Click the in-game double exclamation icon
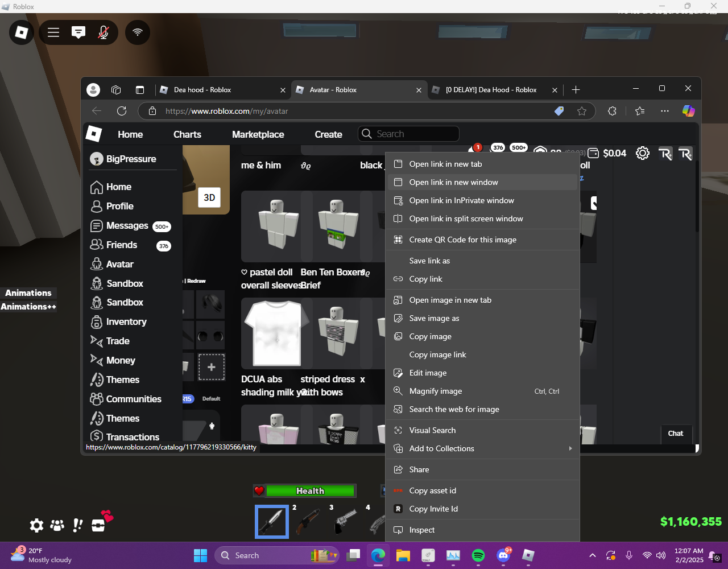 [78, 525]
